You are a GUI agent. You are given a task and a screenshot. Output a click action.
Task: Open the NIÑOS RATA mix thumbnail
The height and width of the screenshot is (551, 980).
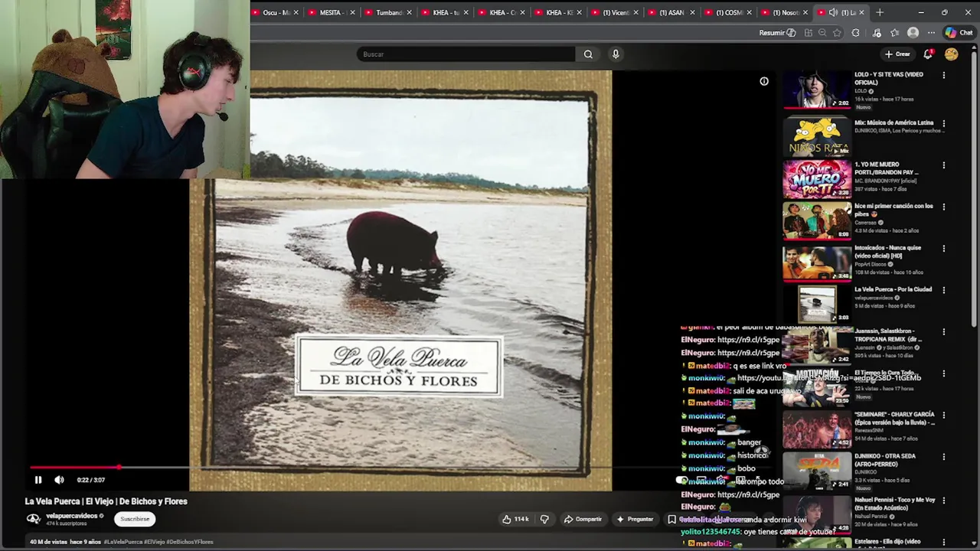point(817,137)
